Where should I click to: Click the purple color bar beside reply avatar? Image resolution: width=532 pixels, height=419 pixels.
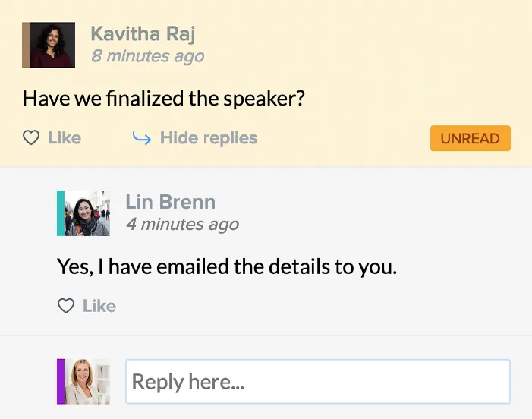pos(60,381)
